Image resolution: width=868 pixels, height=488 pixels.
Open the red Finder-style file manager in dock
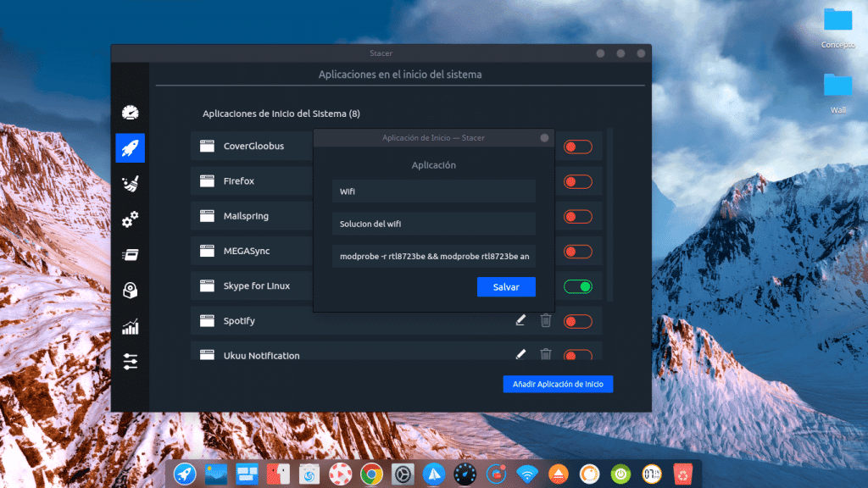click(x=278, y=474)
